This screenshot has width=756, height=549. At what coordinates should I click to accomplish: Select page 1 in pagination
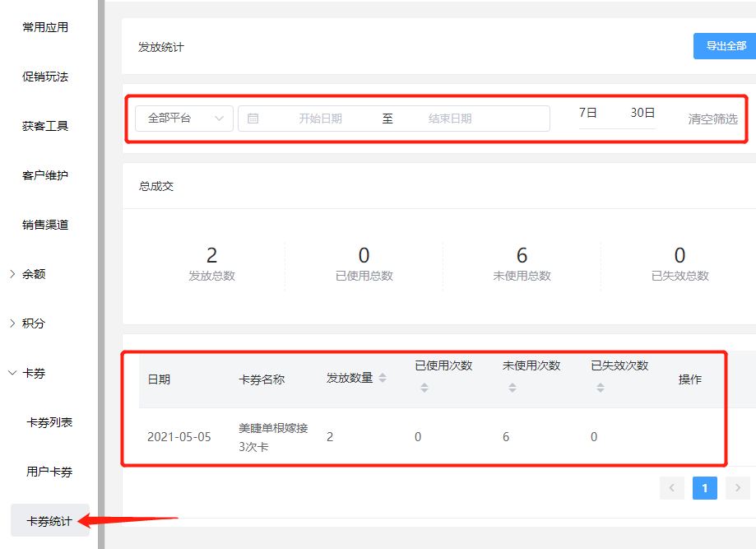tap(704, 488)
